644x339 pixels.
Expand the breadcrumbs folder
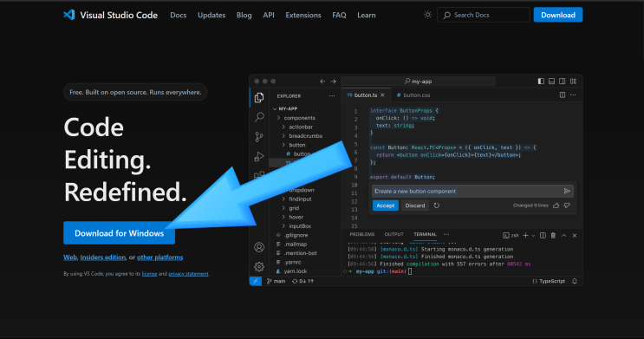pyautogui.click(x=283, y=136)
